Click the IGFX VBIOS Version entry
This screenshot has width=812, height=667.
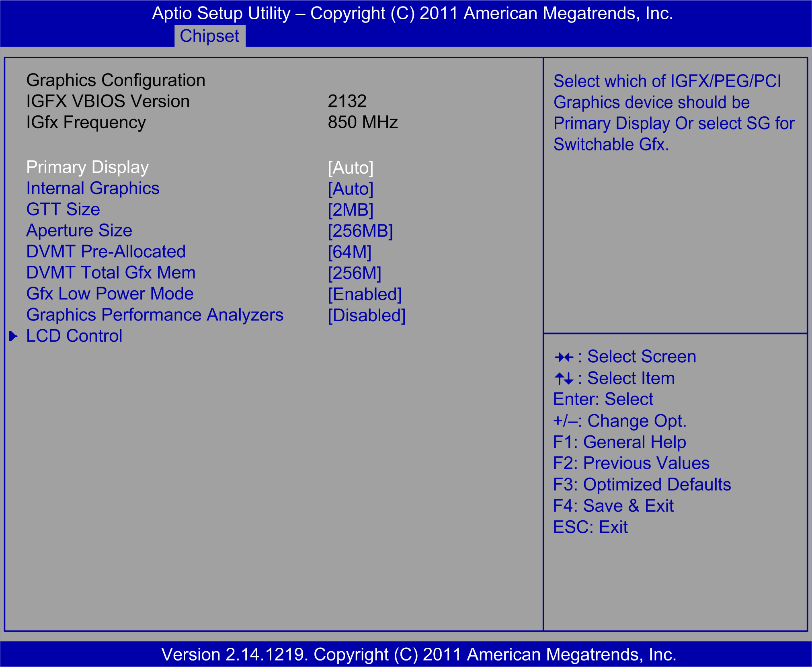107,101
